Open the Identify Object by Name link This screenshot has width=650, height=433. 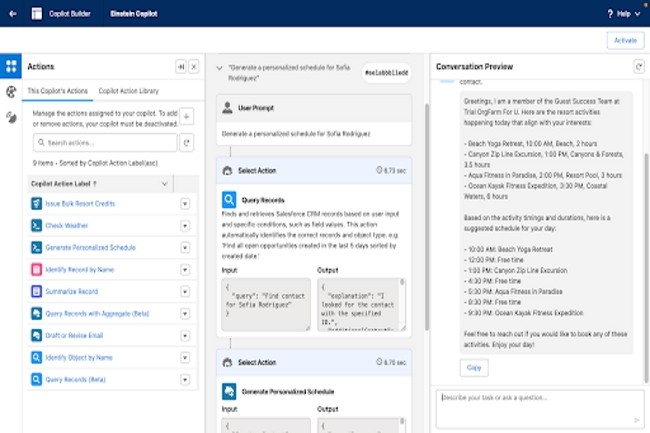[79, 357]
